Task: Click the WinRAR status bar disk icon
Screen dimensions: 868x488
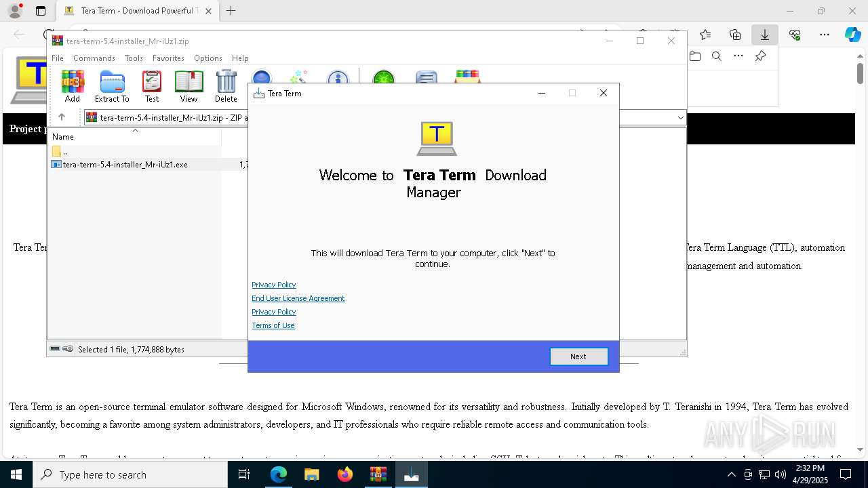Action: pyautogui.click(x=55, y=349)
